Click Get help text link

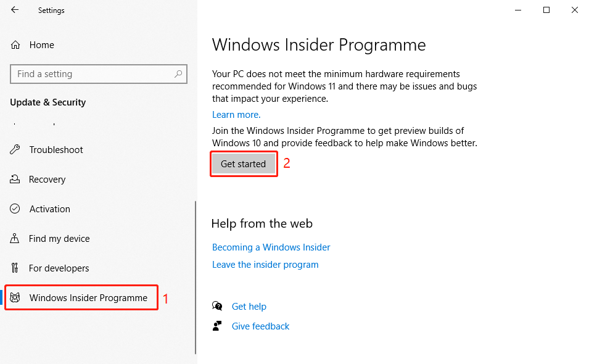249,306
